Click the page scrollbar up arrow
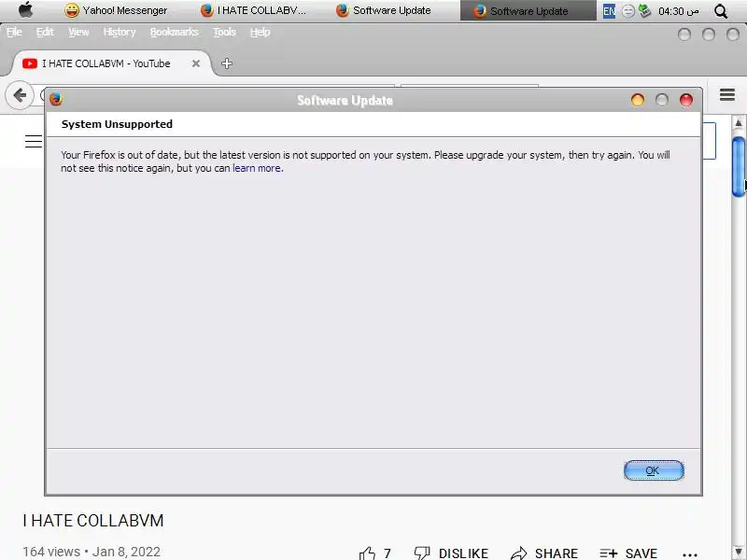 [x=739, y=123]
